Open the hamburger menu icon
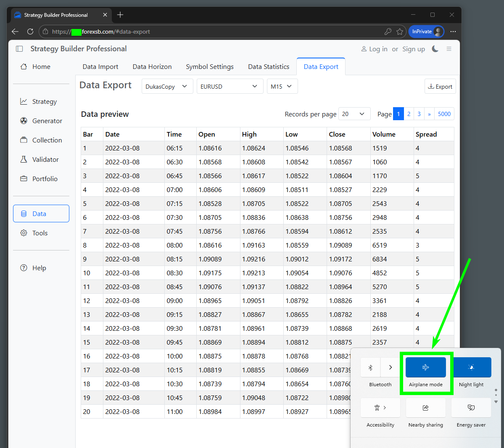 [x=449, y=49]
